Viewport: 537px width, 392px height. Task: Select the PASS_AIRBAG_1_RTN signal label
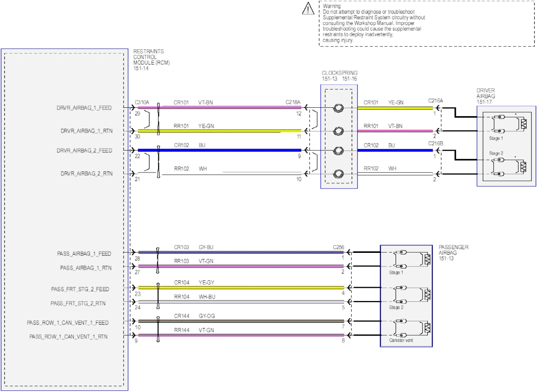coord(85,268)
